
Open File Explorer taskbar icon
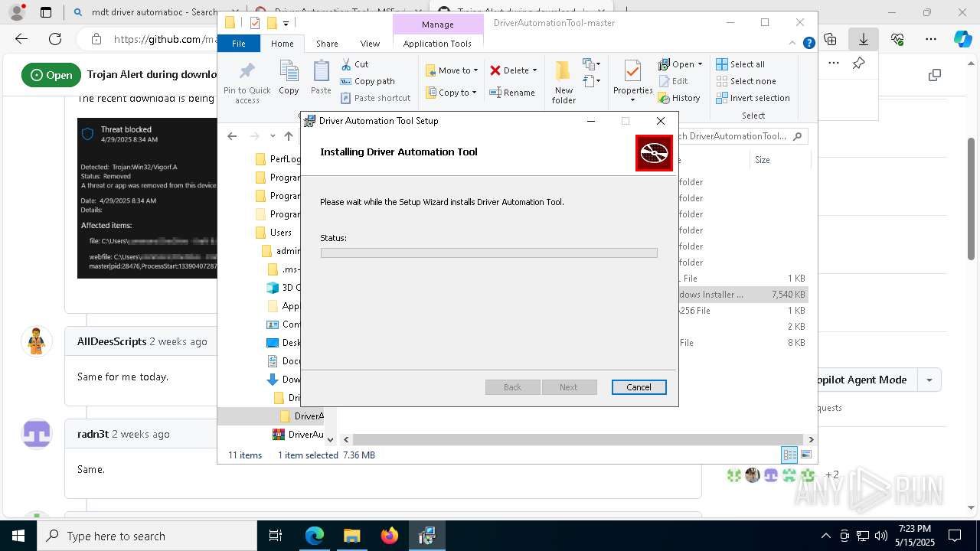click(351, 536)
